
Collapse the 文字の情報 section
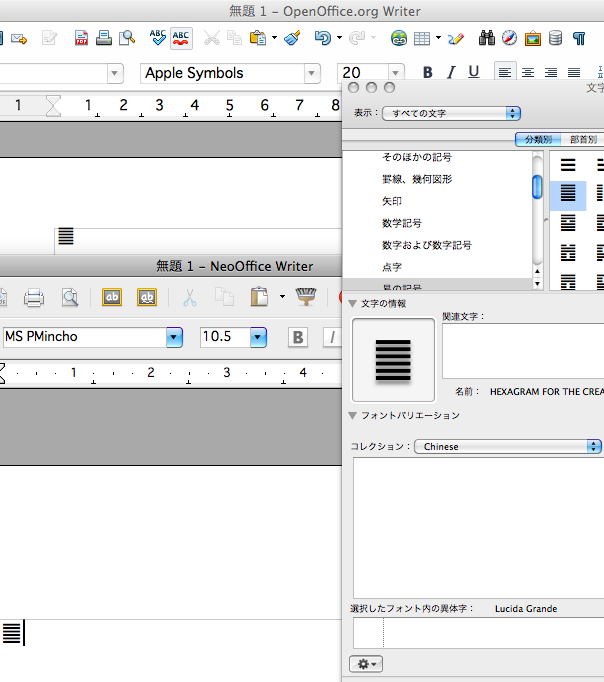click(x=353, y=304)
